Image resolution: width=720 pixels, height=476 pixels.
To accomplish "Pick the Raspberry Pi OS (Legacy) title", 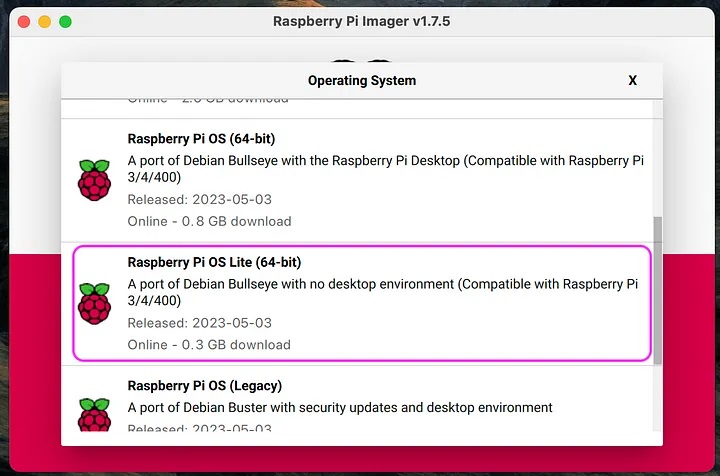I will (x=205, y=385).
